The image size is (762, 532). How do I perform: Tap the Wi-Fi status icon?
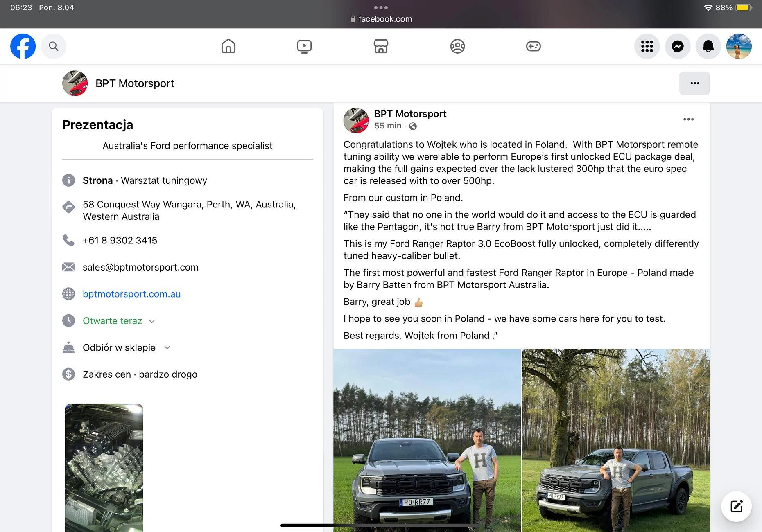tap(708, 7)
